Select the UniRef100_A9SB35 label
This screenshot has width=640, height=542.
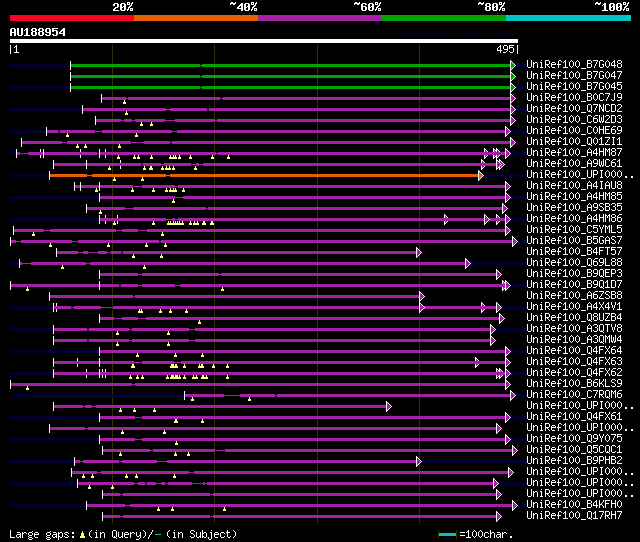pyautogui.click(x=574, y=207)
